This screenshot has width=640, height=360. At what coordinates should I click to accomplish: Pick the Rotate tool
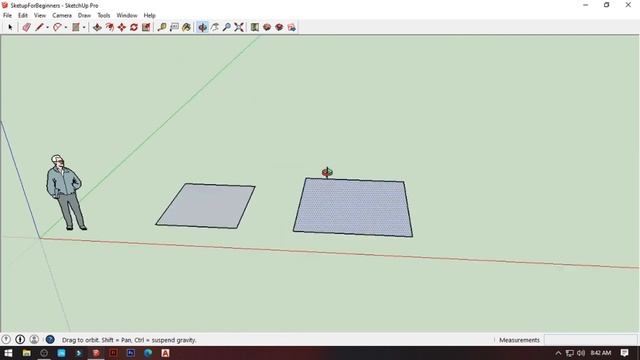tap(134, 27)
